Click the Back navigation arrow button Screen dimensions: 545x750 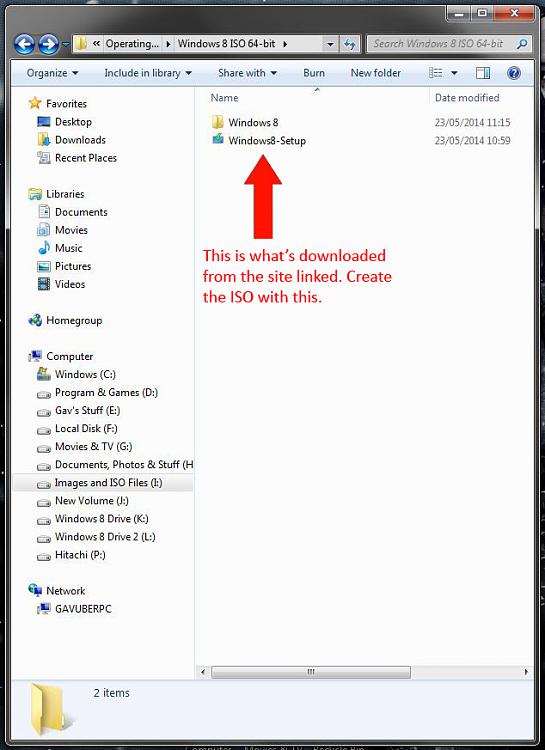click(x=24, y=44)
